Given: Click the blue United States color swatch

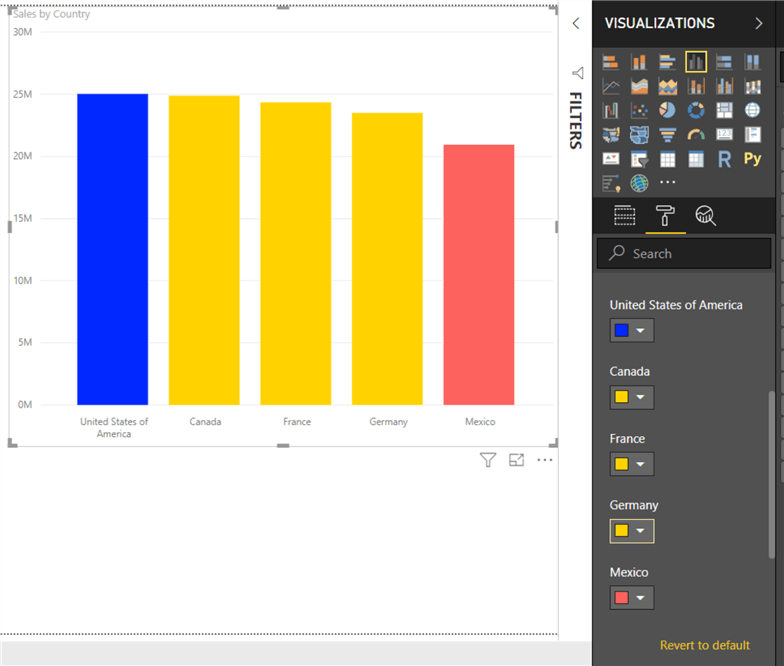Looking at the screenshot, I should [x=622, y=330].
